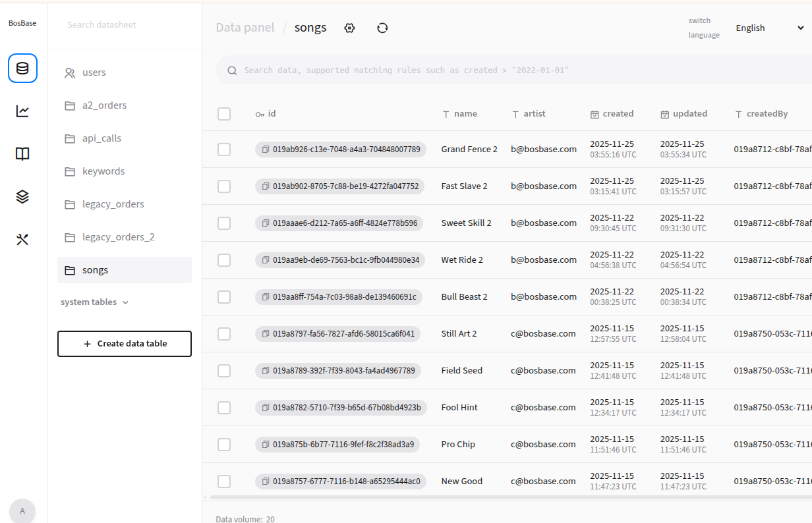This screenshot has height=523, width=812.
Task: Click Data volume: 20 status text
Action: (245, 519)
